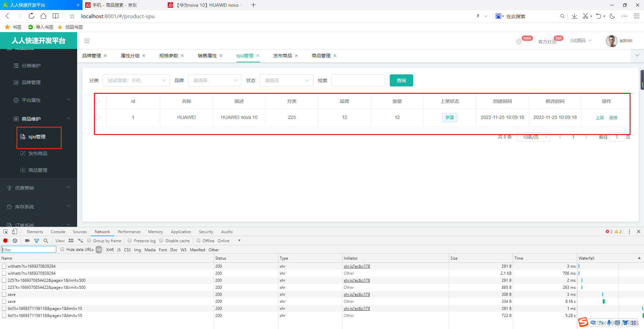This screenshot has width=644, height=329.
Task: Open the 分类 category dropdown
Action: pyautogui.click(x=136, y=80)
